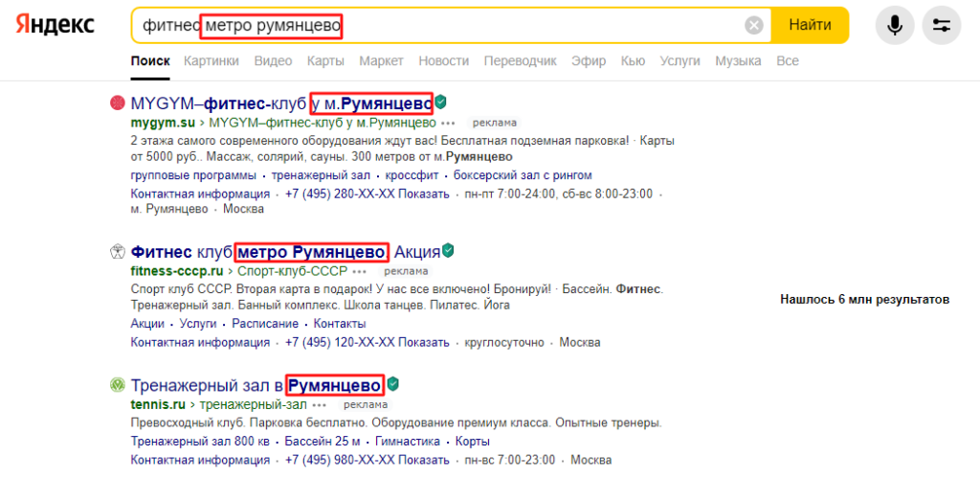Click the Яндекс logo
The image size is (980, 479).
pos(55,25)
